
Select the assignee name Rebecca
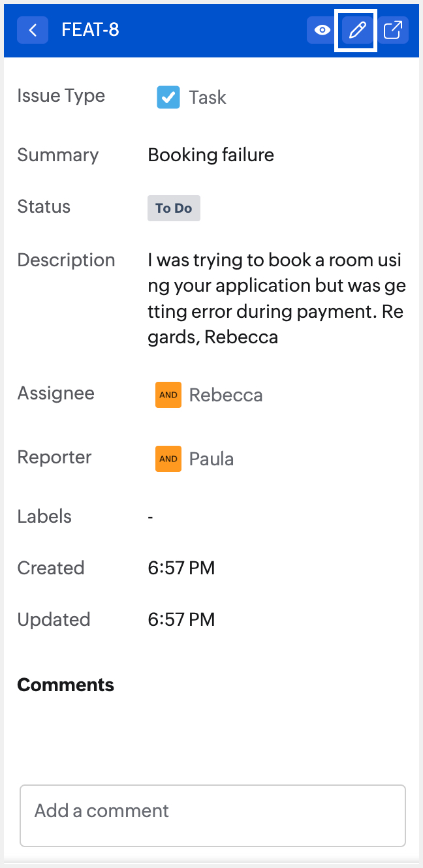(x=226, y=395)
